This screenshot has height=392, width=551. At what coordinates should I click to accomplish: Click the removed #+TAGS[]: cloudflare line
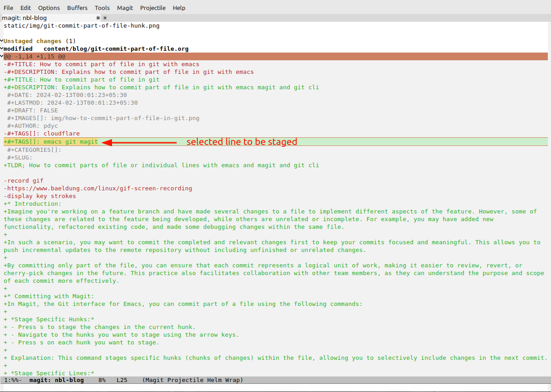(42, 134)
